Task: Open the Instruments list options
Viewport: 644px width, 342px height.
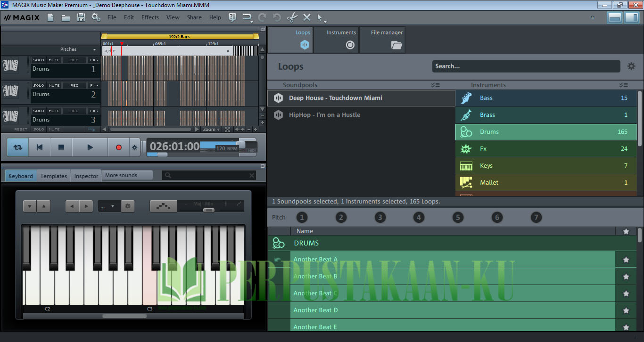Action: (x=623, y=85)
